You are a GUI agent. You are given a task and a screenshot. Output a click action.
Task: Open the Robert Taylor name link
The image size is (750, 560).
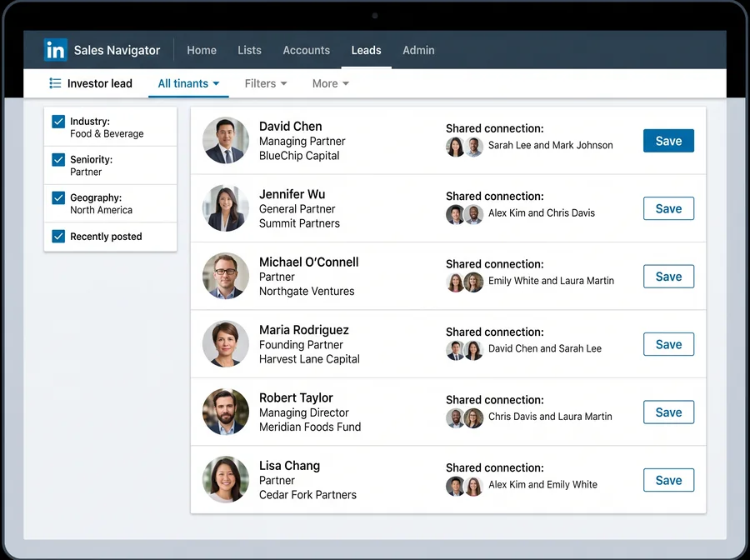(296, 397)
